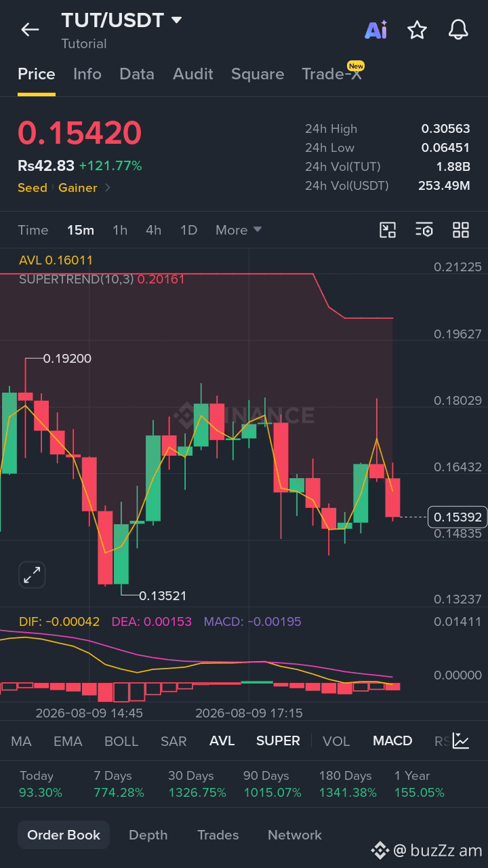Switch to the Price tab

coord(37,74)
